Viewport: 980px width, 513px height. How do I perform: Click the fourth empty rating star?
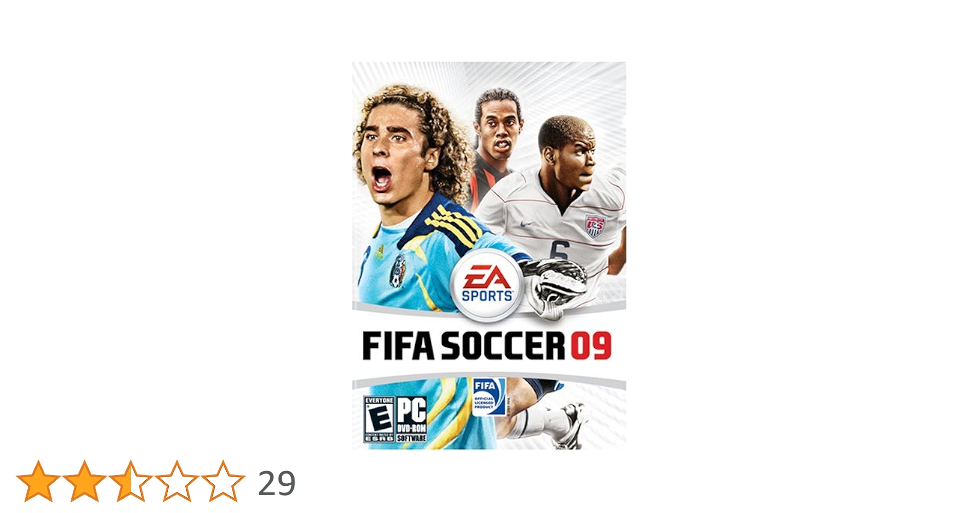[177, 481]
